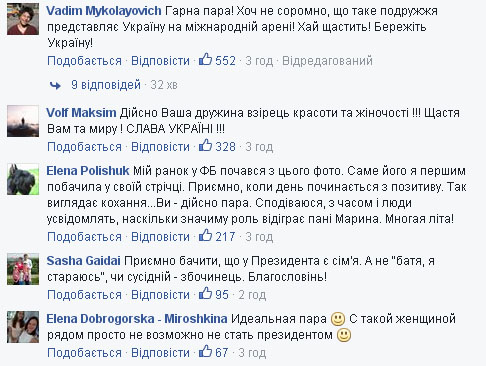486x366 pixels.
Task: Click the thumbs-up icon showing 67 likes
Action: pyautogui.click(x=205, y=352)
